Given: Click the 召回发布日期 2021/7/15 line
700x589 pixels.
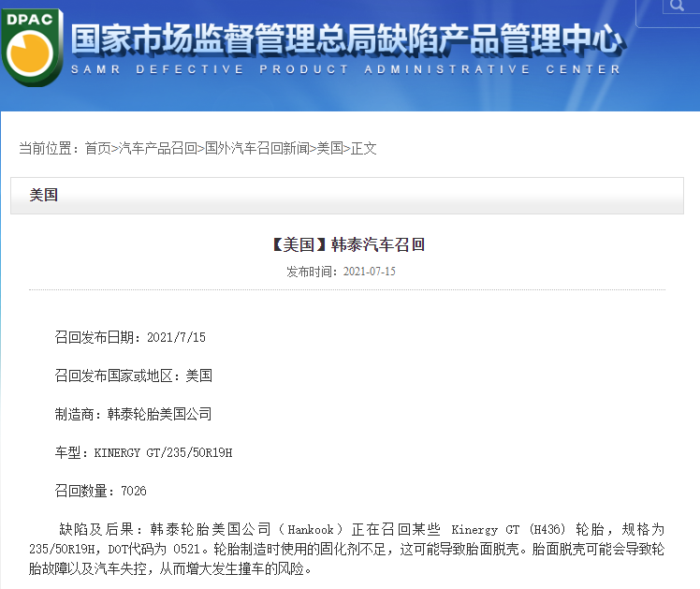Looking at the screenshot, I should (x=130, y=336).
